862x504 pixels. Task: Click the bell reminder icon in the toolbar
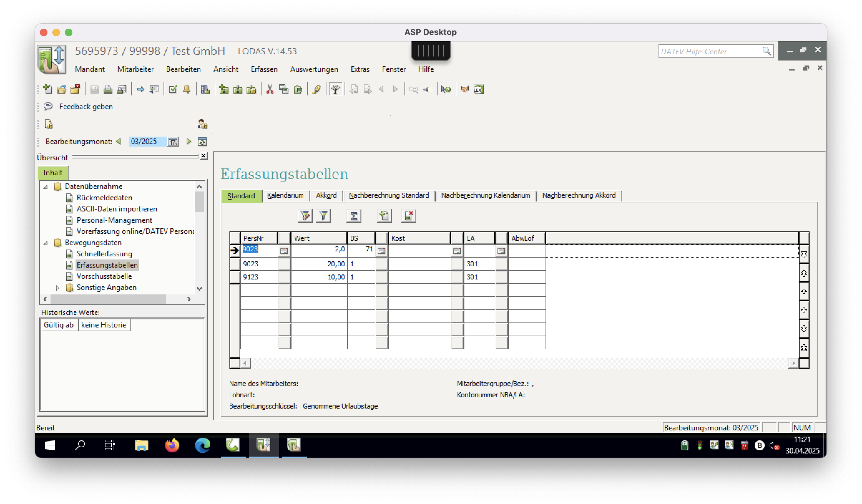pos(187,90)
